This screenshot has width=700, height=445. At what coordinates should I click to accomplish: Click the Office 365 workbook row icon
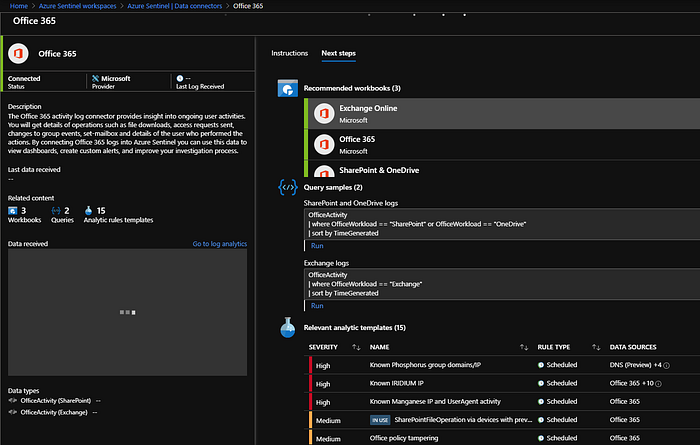tap(324, 145)
